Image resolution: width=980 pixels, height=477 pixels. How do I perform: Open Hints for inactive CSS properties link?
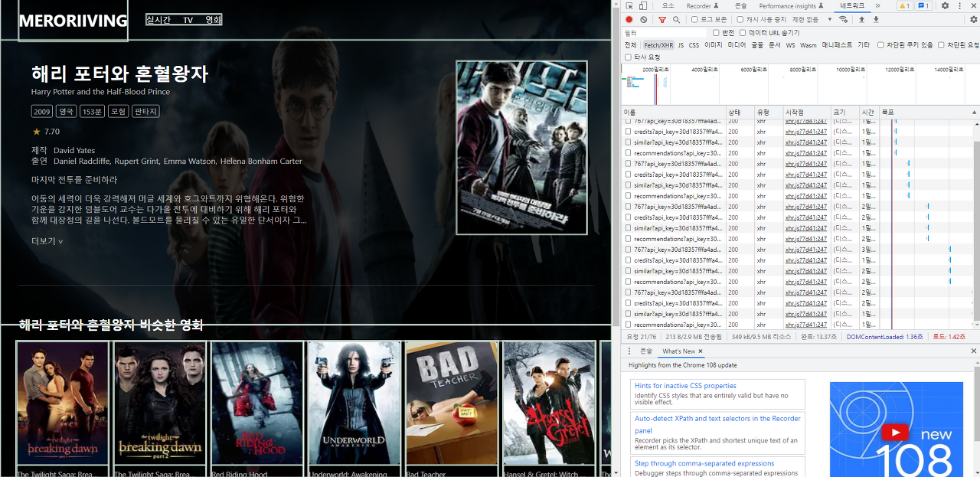click(685, 386)
